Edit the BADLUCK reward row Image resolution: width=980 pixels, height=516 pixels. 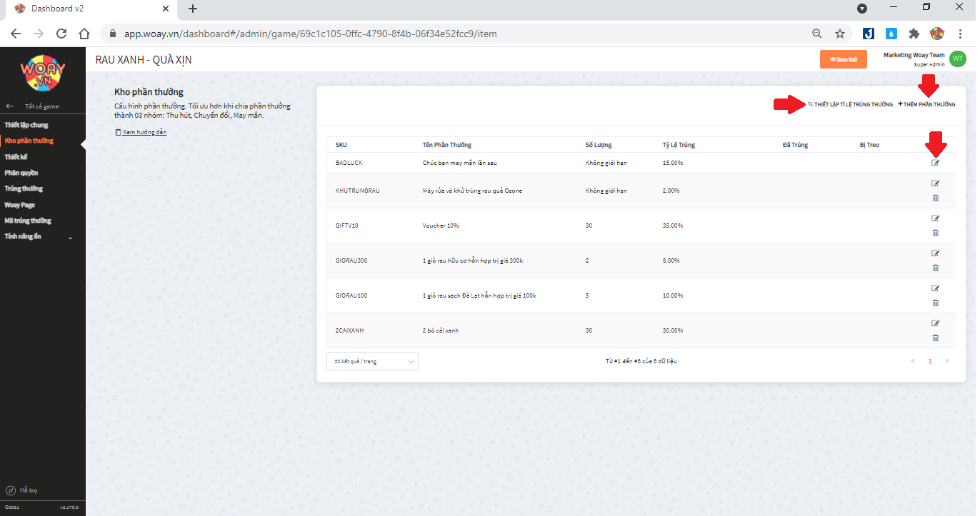click(935, 163)
